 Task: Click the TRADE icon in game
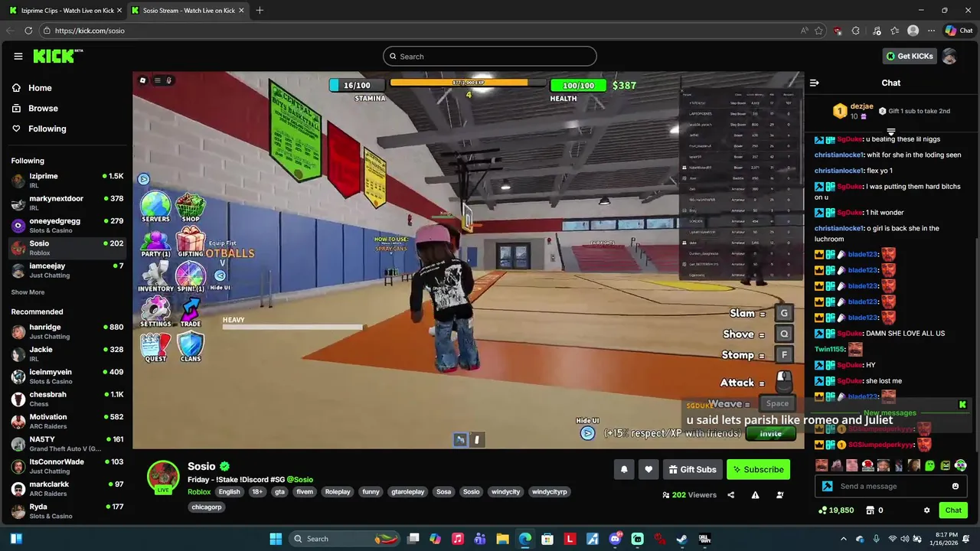(191, 312)
